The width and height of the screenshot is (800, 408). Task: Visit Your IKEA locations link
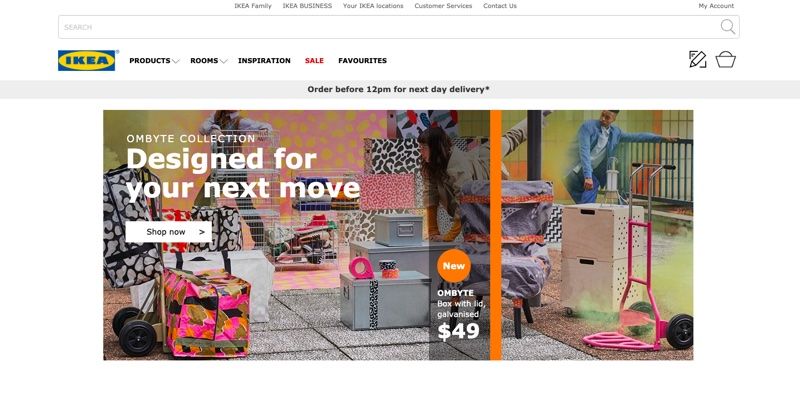click(x=373, y=6)
